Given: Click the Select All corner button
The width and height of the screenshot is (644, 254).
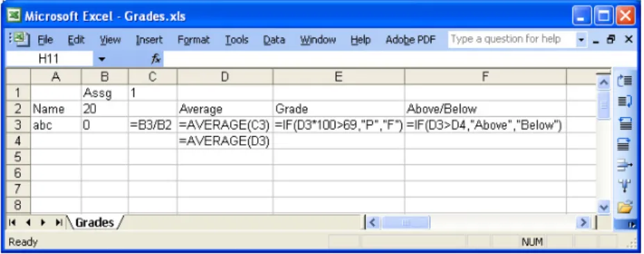Looking at the screenshot, I should click(18, 77).
